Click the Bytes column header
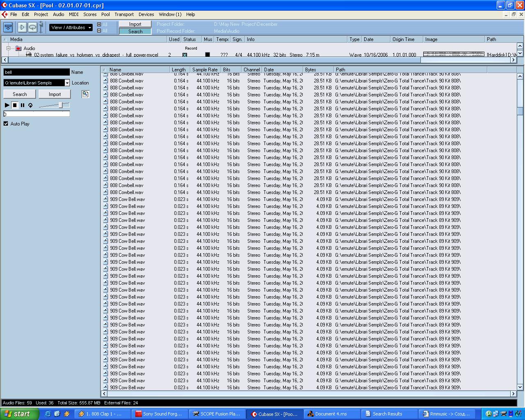Image resolution: width=525 pixels, height=420 pixels. 319,70
